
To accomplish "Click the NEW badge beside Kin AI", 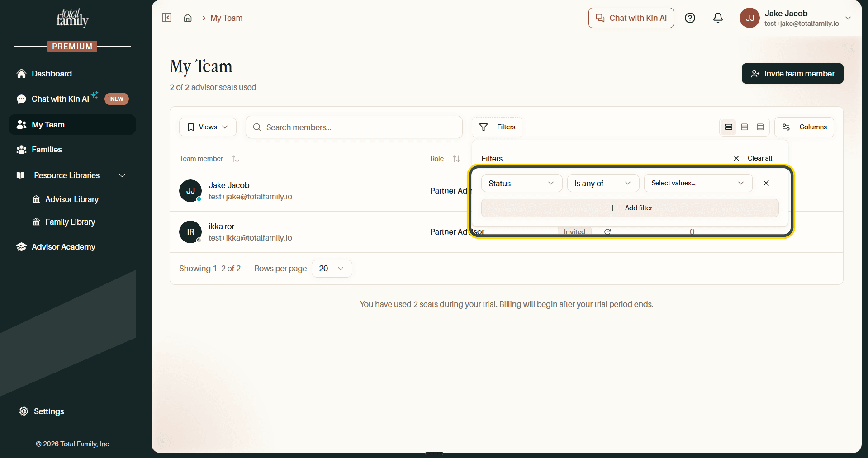I will [x=117, y=99].
